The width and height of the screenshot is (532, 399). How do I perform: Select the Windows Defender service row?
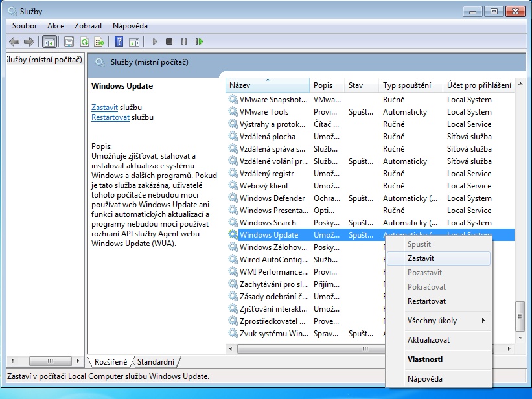click(x=272, y=198)
